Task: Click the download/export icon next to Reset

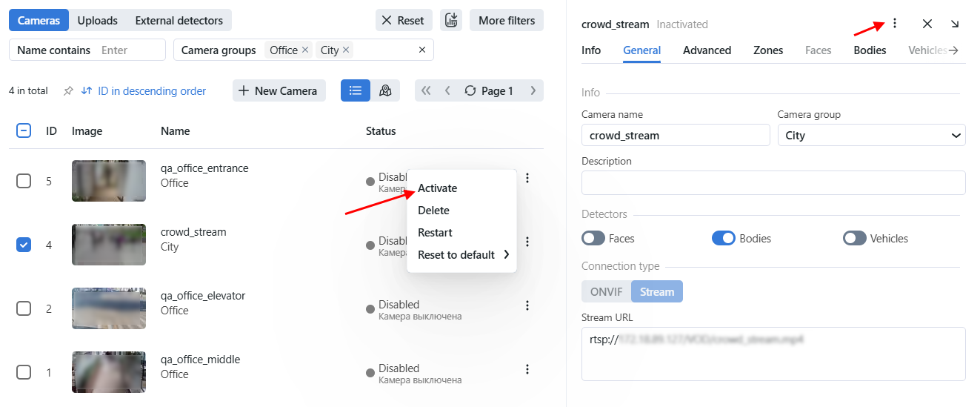Action: (450, 21)
